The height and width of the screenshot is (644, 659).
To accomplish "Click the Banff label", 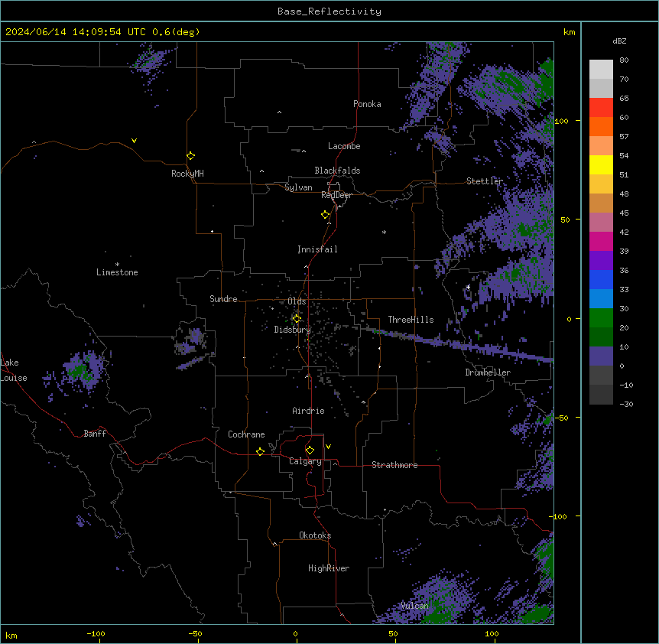I will point(95,434).
